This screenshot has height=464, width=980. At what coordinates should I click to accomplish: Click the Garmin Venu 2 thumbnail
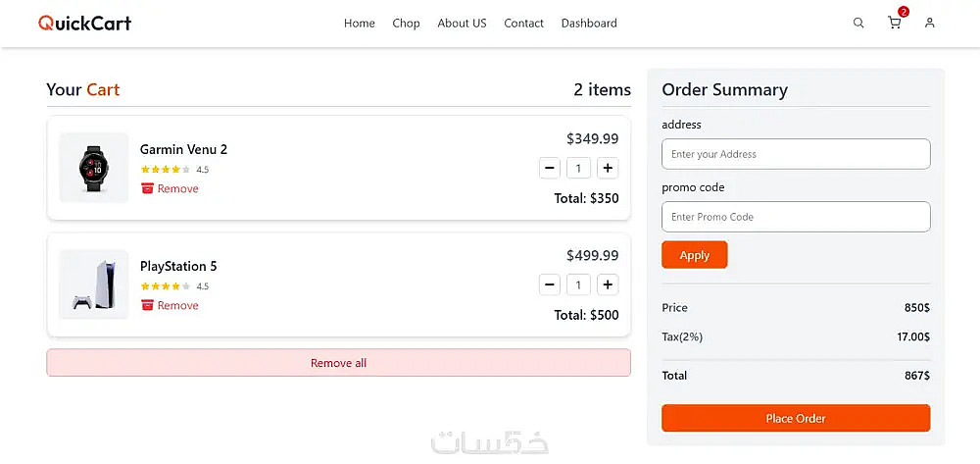pyautogui.click(x=94, y=168)
